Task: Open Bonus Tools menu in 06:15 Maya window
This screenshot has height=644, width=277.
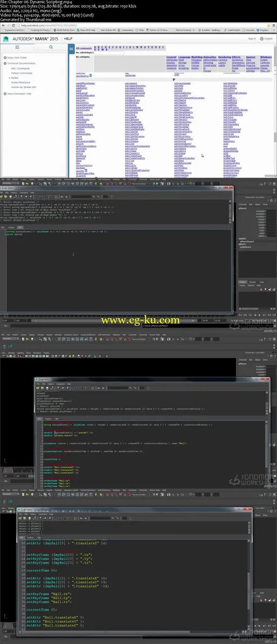Action: coord(155,179)
